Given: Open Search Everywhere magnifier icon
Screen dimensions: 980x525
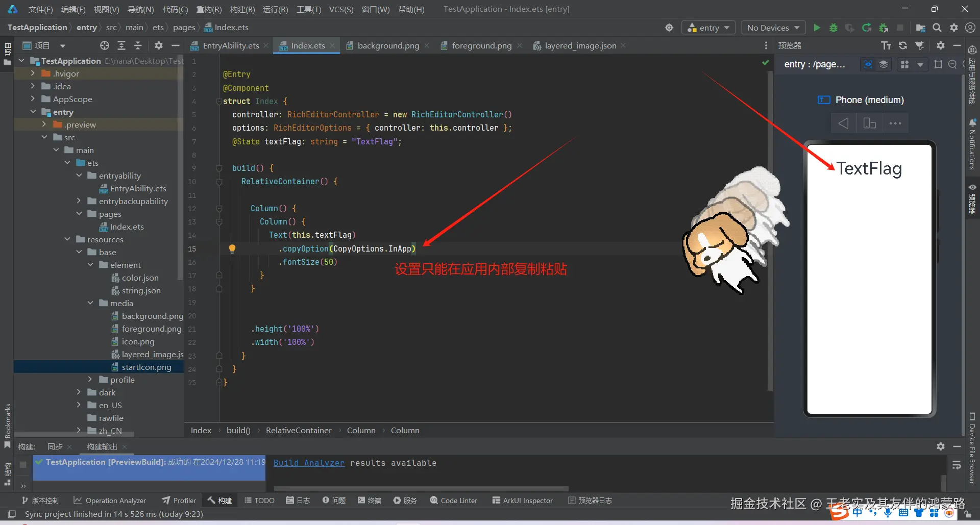Looking at the screenshot, I should coord(937,28).
